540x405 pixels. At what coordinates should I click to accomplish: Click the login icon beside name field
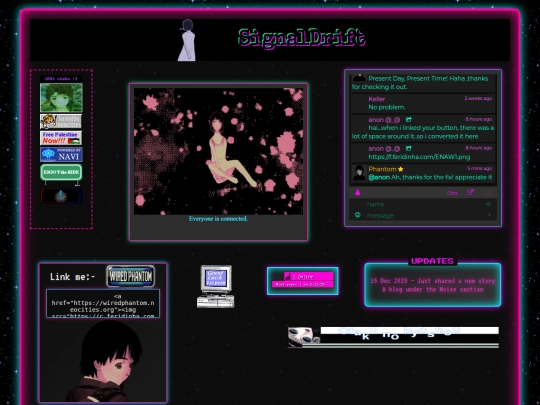tap(488, 204)
